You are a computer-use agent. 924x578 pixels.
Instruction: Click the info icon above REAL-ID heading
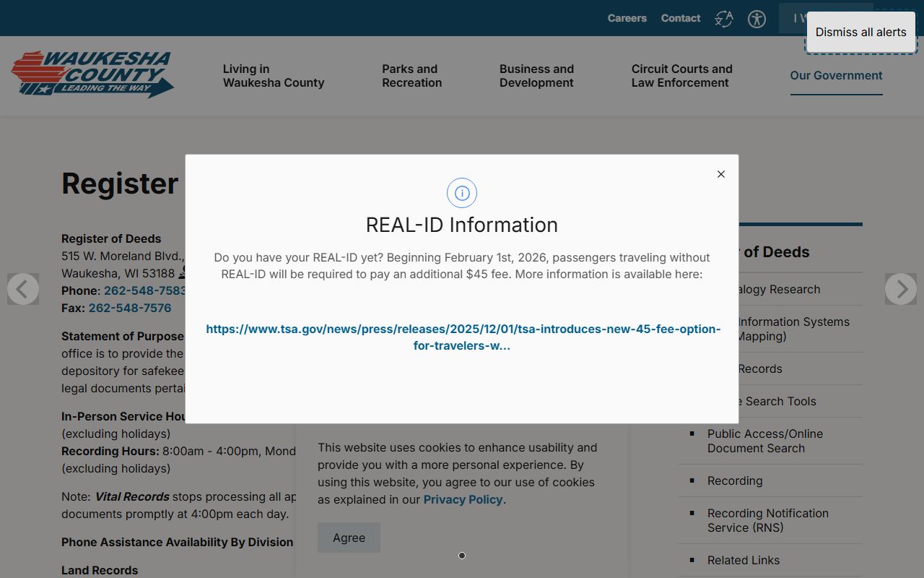tap(462, 193)
